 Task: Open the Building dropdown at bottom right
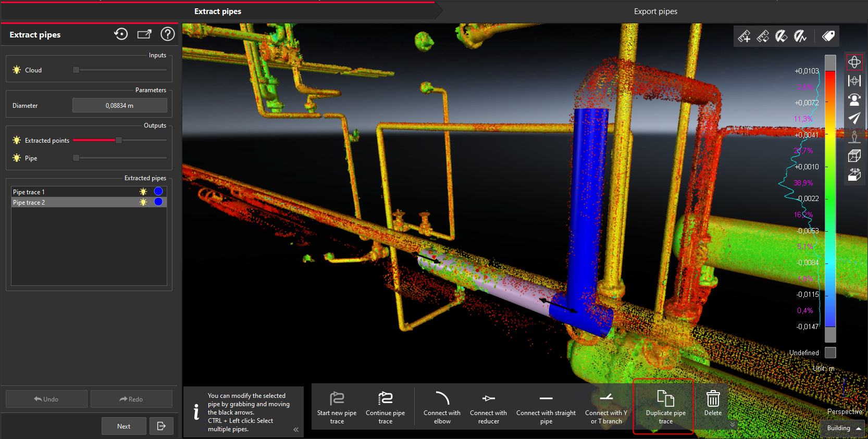(x=844, y=428)
